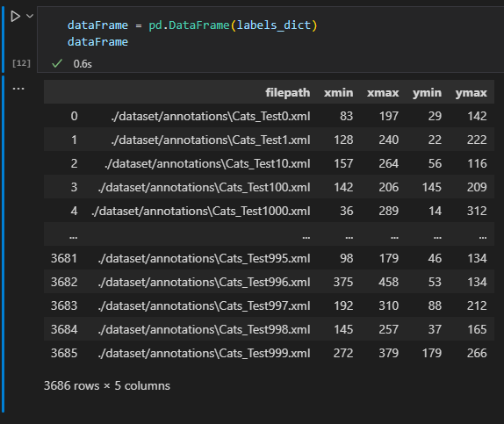Open run options chevron beside play button

tap(30, 16)
